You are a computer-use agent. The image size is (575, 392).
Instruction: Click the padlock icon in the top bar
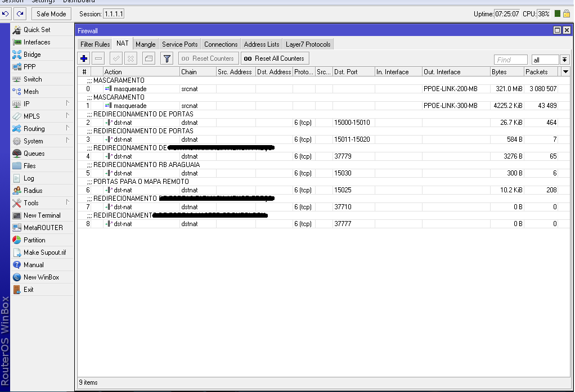(x=567, y=14)
